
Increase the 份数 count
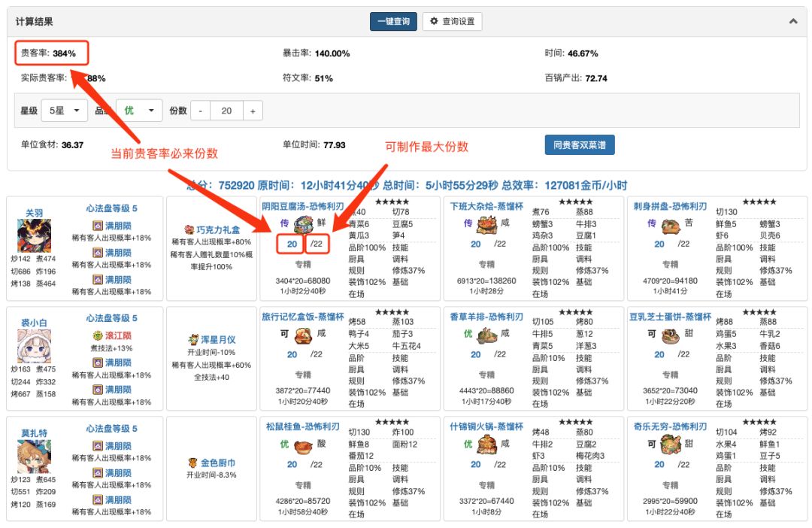pos(253,111)
